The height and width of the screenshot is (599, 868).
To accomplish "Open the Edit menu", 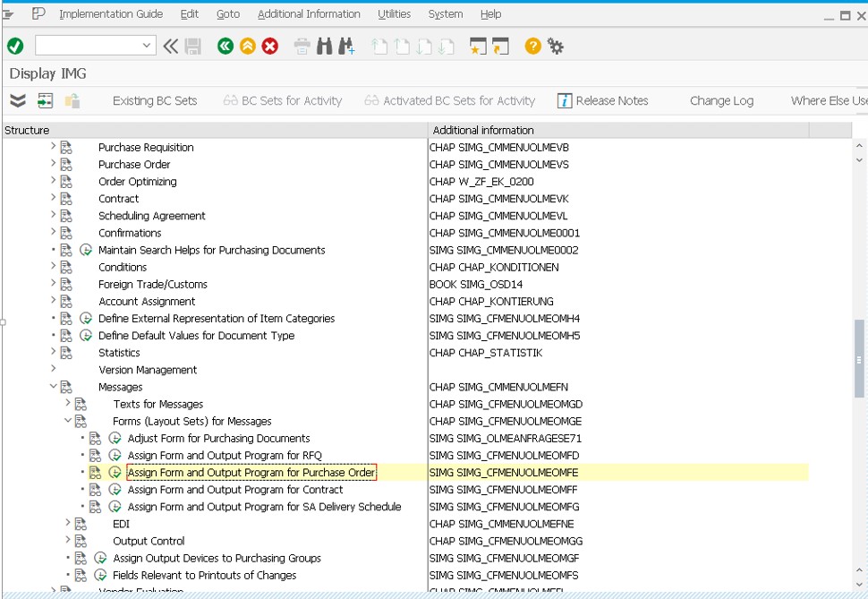I will point(190,13).
